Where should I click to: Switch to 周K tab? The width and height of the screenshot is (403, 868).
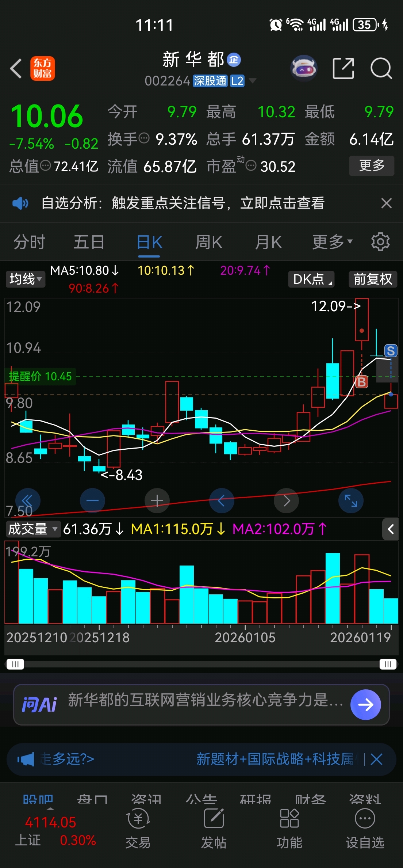[209, 242]
